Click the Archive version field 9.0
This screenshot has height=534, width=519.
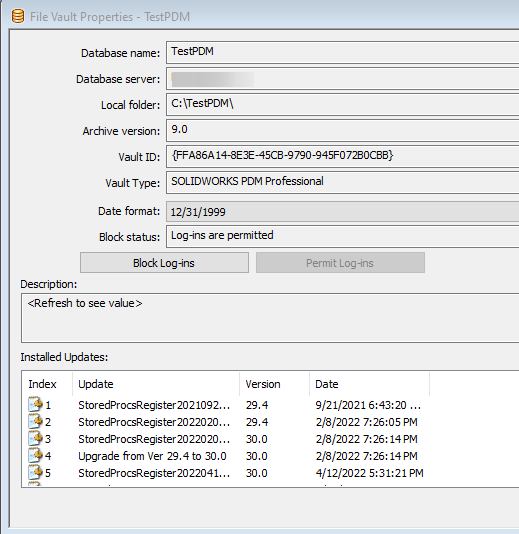[343, 130]
